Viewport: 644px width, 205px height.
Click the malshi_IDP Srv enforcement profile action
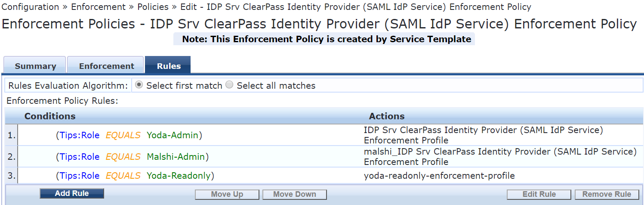(500, 157)
